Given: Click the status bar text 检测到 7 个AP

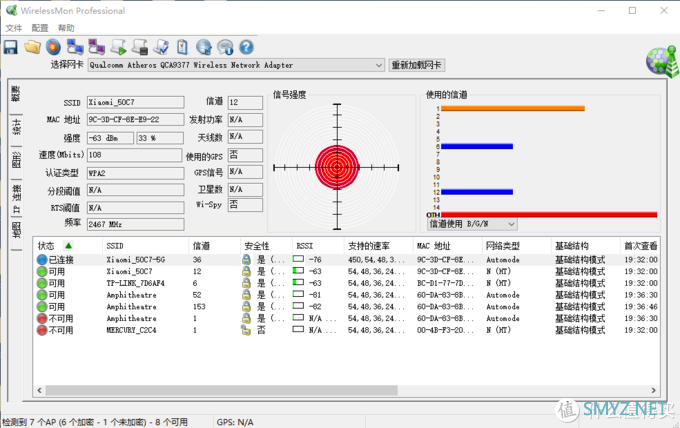Looking at the screenshot, I should 95,422.
